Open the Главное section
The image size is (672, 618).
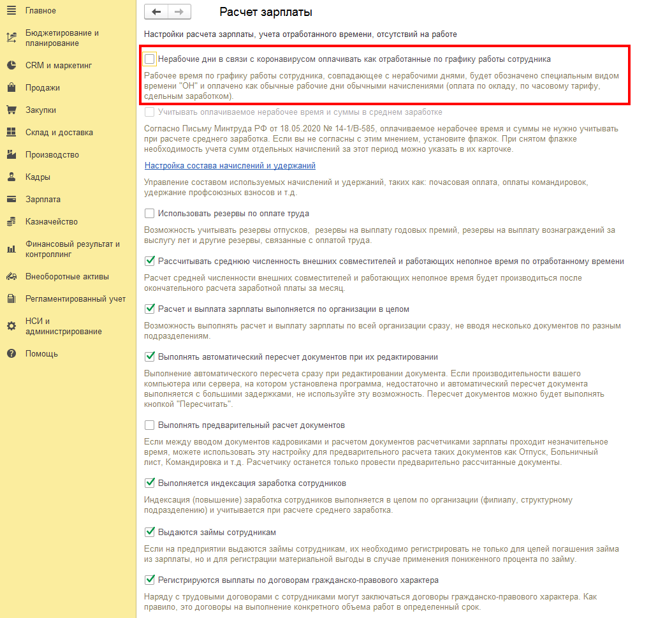pyautogui.click(x=41, y=10)
